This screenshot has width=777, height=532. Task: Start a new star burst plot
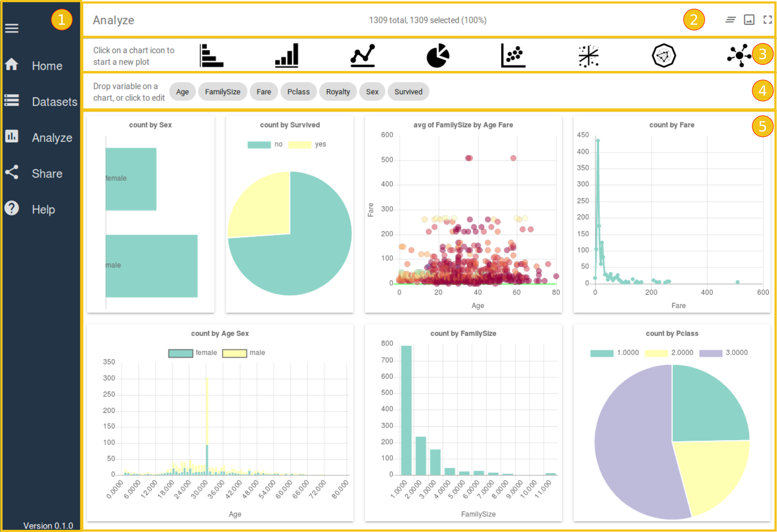(589, 56)
